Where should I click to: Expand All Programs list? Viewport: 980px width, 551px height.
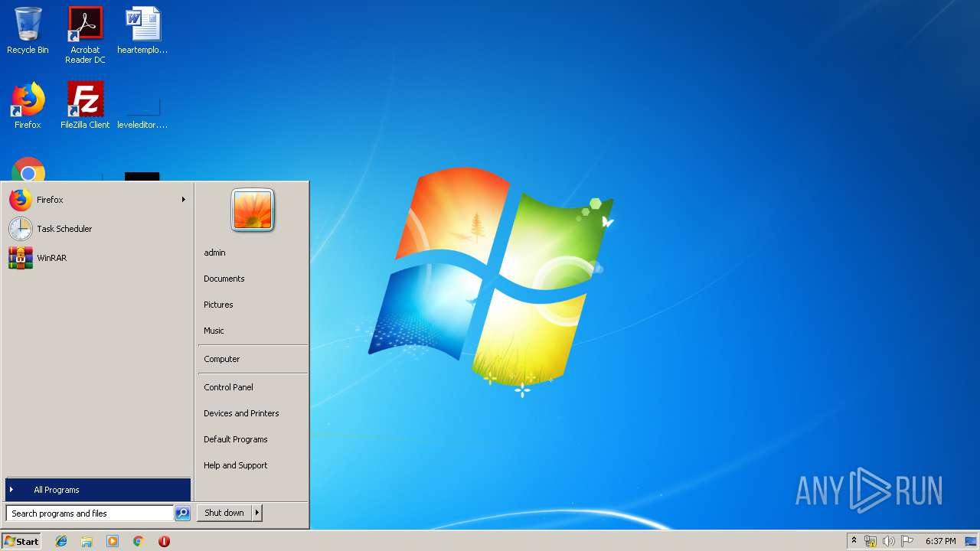tap(97, 490)
